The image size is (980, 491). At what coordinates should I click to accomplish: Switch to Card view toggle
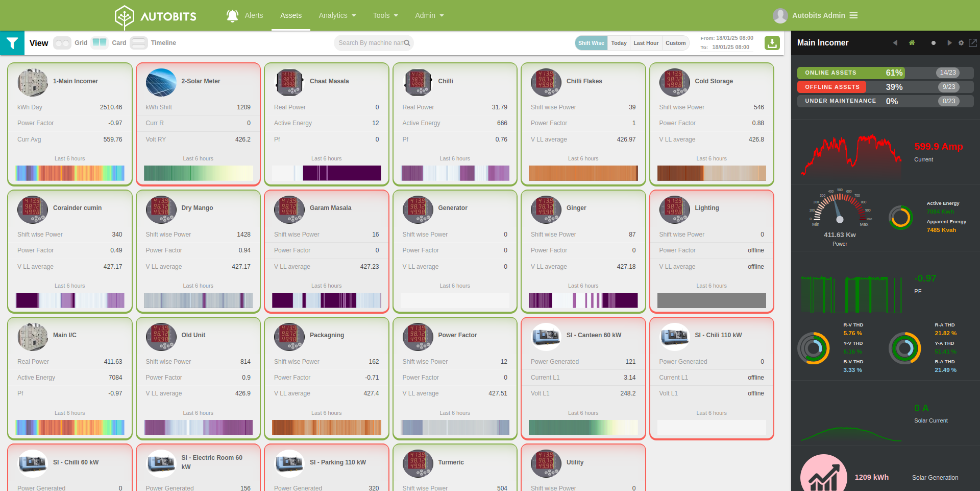100,43
